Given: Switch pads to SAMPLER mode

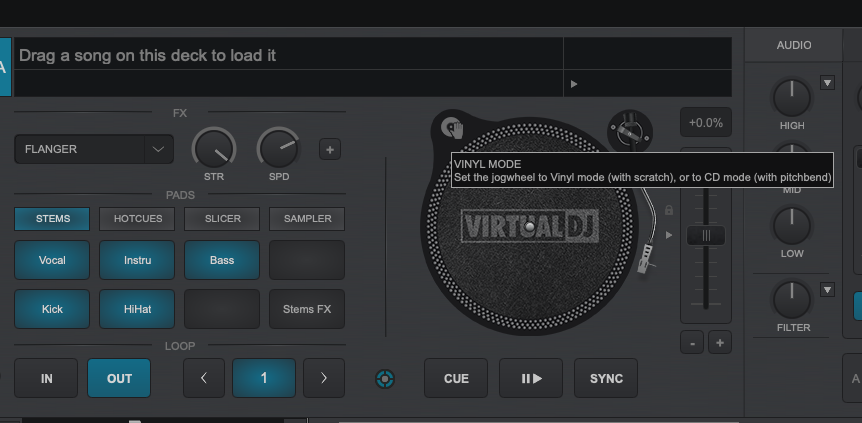Looking at the screenshot, I should point(307,218).
